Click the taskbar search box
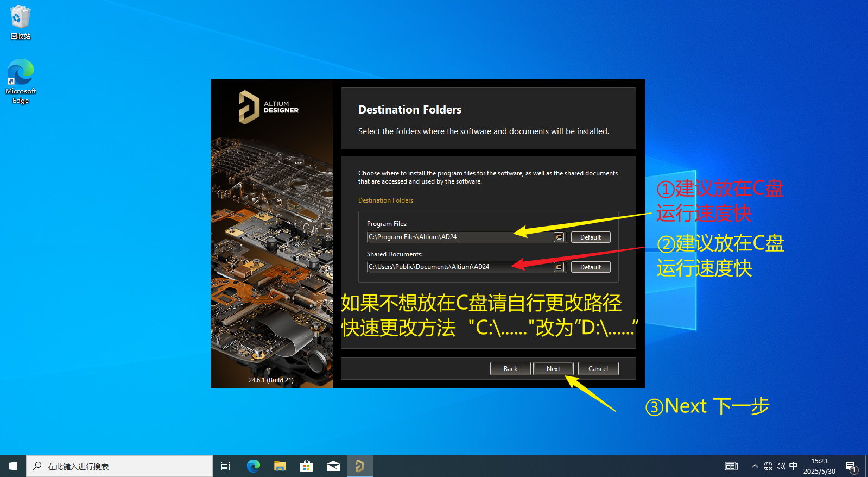 click(119, 466)
